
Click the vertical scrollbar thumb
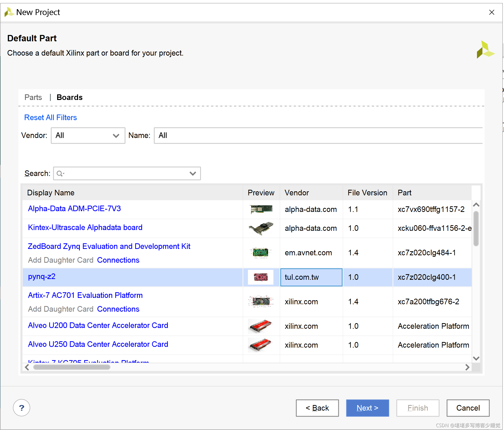pos(476,229)
